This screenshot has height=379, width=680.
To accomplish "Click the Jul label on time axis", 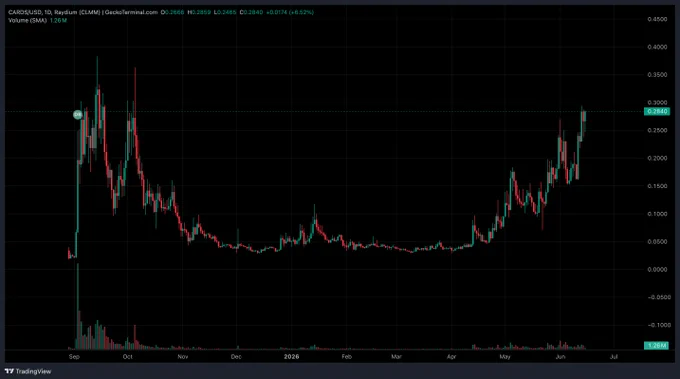I will coord(614,357).
